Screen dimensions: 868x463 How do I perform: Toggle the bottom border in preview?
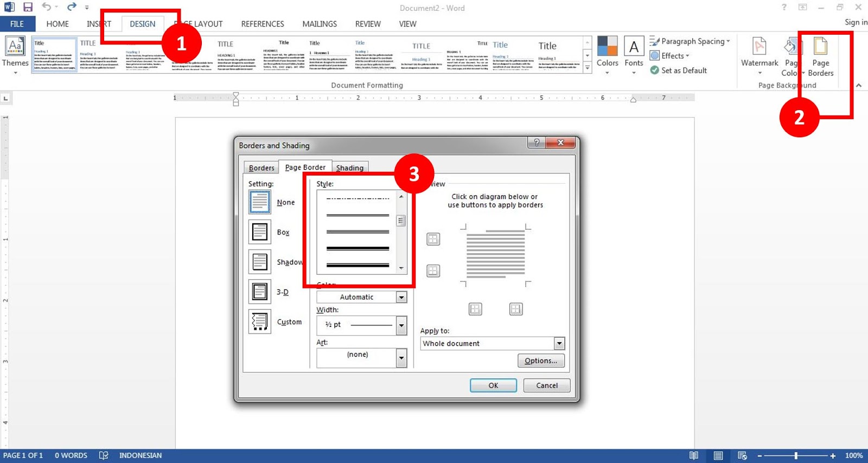coord(433,271)
